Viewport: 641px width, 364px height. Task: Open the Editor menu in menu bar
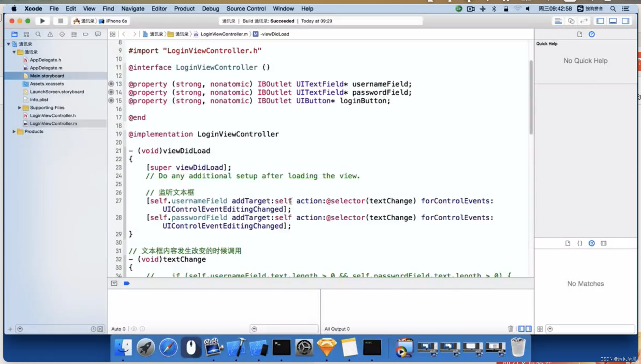point(159,8)
